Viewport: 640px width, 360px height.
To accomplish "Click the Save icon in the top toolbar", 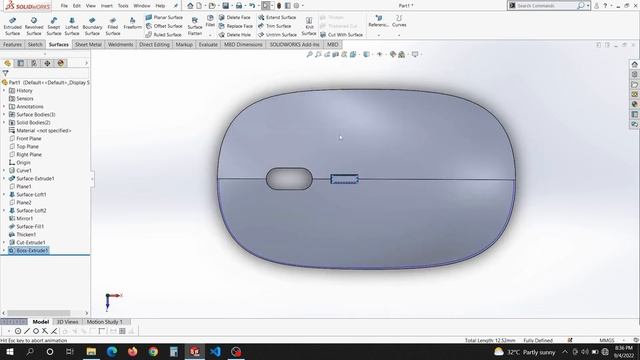I will click(226, 6).
